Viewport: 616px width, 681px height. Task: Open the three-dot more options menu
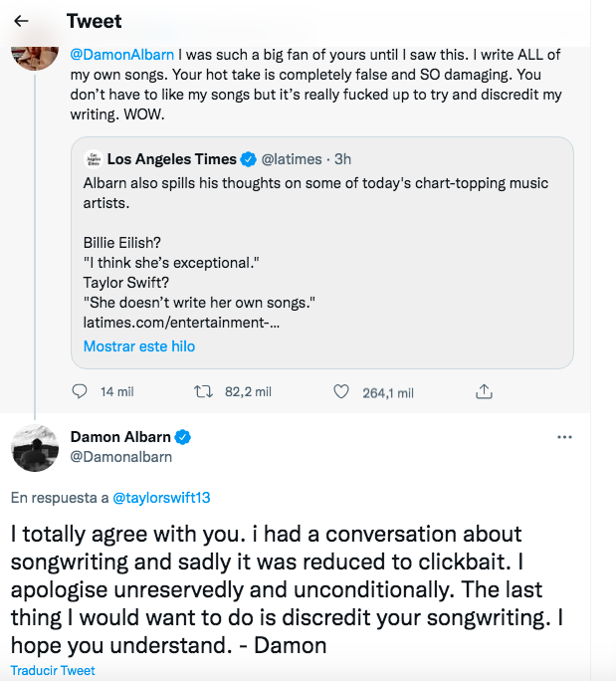(564, 437)
